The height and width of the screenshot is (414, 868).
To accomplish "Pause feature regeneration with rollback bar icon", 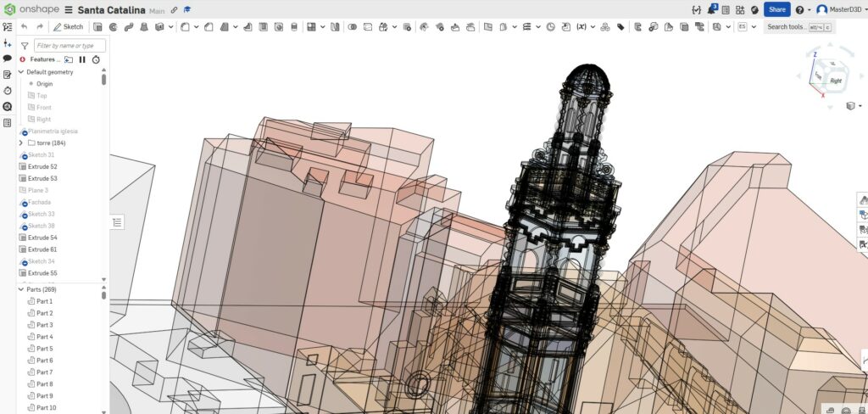I will (82, 59).
